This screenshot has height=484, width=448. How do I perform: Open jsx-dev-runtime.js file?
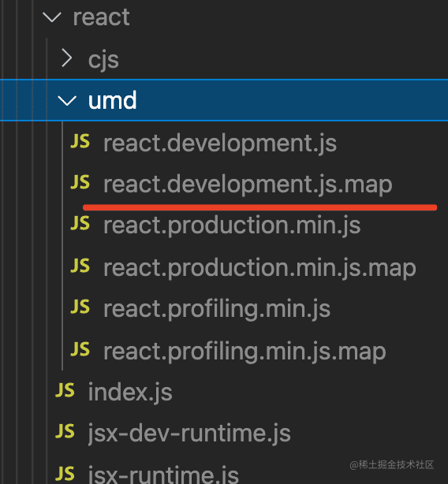189,434
